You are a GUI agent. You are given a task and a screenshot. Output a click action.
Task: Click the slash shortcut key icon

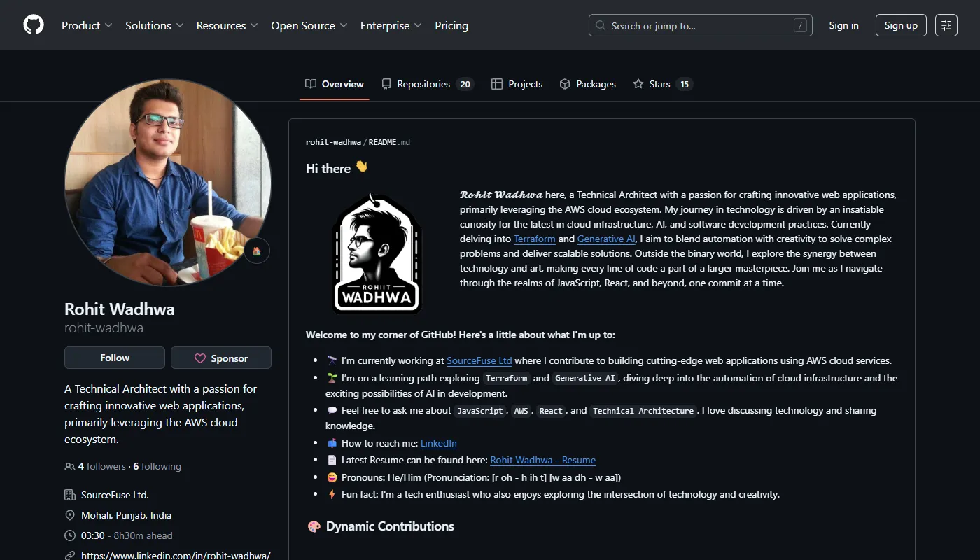pos(800,26)
